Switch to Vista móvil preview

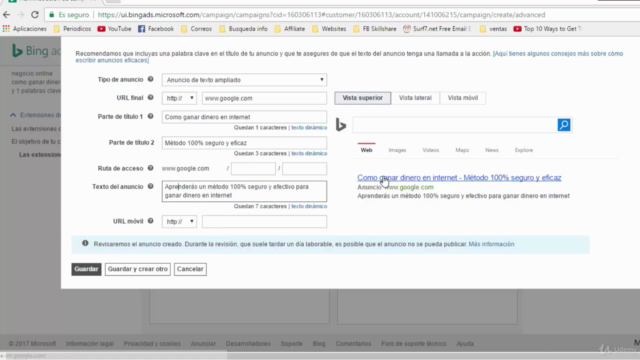(463, 98)
